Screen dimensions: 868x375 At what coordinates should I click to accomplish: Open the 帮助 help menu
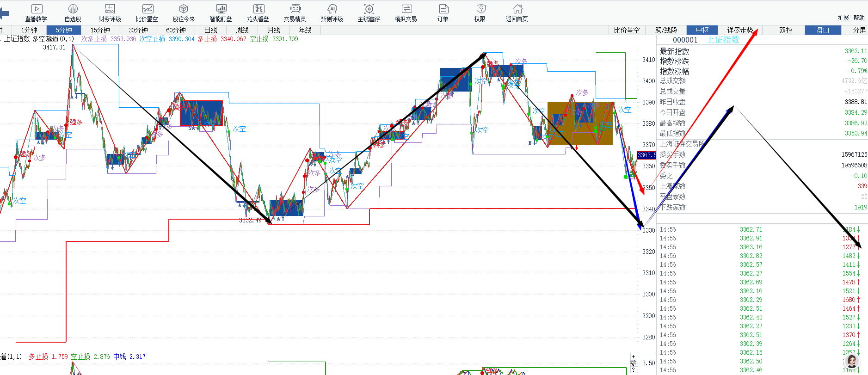tap(859, 18)
